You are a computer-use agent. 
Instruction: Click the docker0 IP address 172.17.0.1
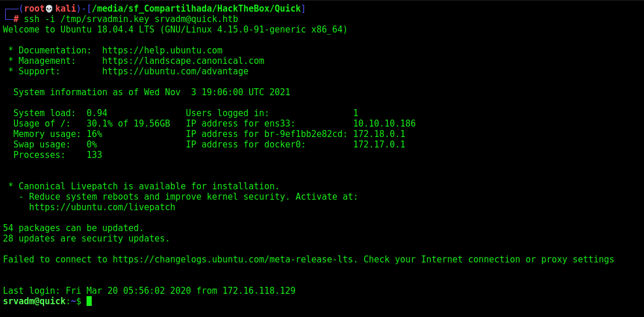(379, 145)
